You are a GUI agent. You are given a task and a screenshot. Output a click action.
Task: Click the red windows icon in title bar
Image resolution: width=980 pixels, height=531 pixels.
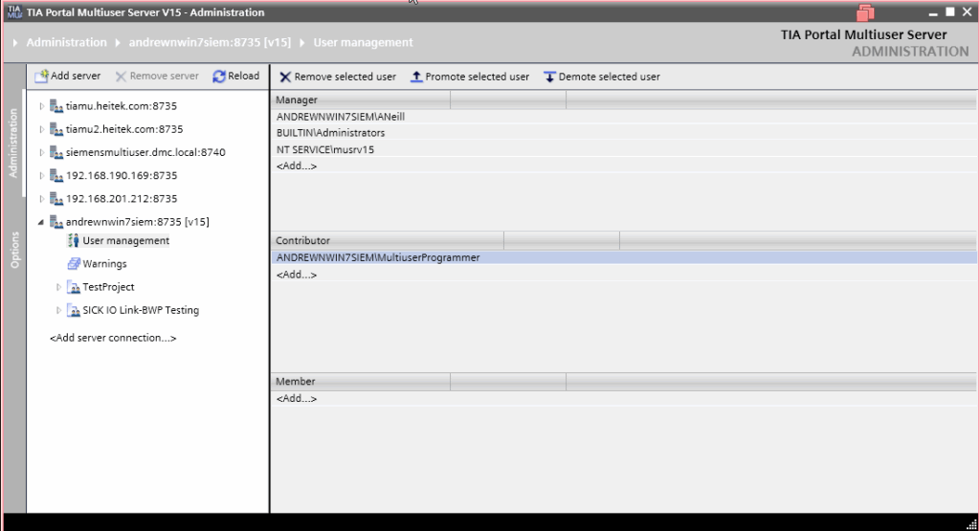865,11
